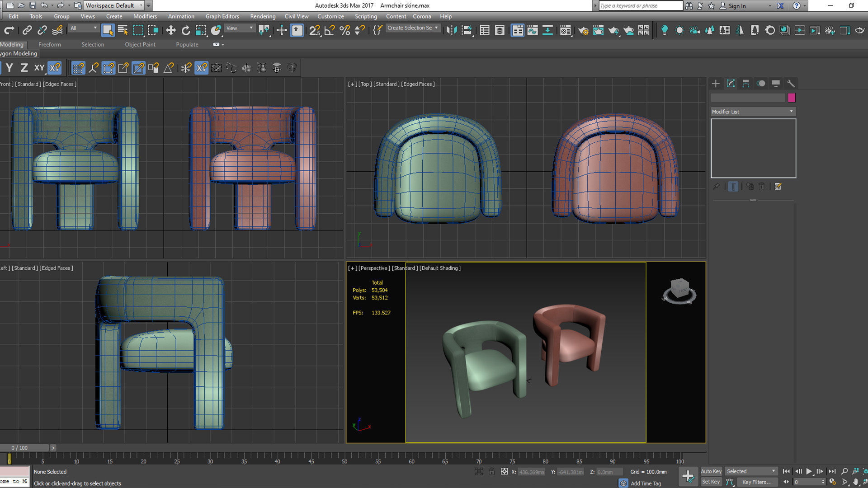Open the Graph Editors menu
This screenshot has width=868, height=488.
pos(222,16)
